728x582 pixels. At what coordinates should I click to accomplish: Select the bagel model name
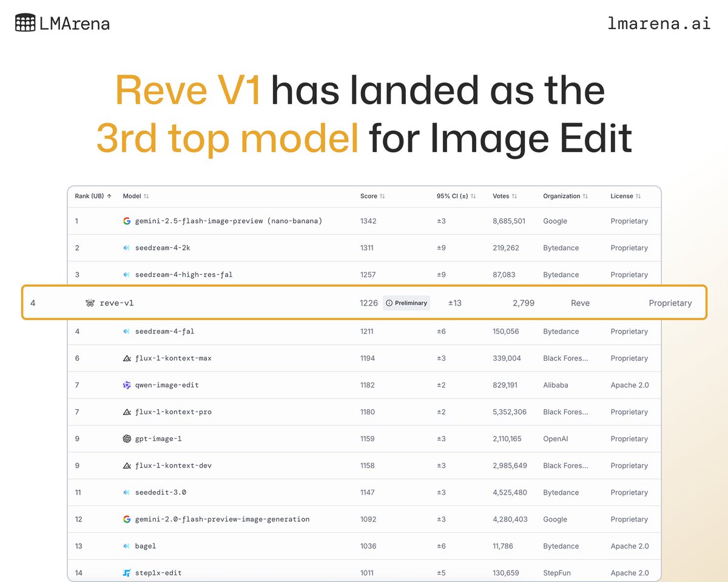(x=146, y=546)
